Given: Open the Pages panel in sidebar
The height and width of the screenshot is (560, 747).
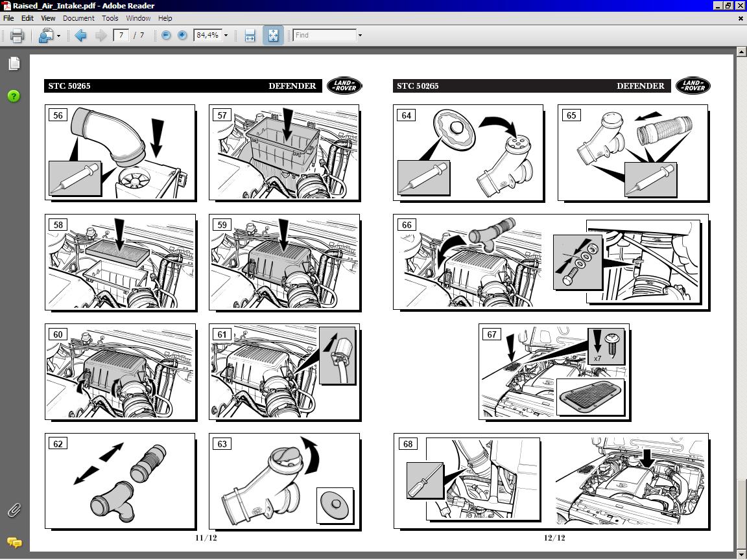Looking at the screenshot, I should 14,64.
